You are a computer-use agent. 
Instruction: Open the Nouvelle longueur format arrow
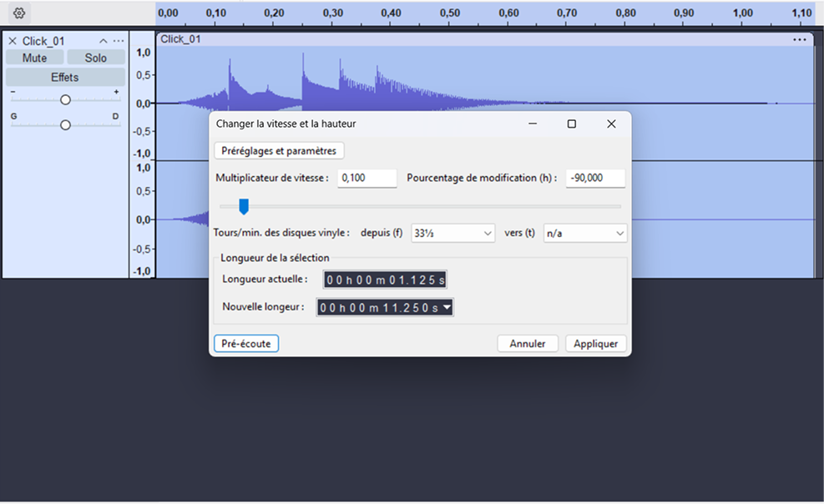[447, 308]
